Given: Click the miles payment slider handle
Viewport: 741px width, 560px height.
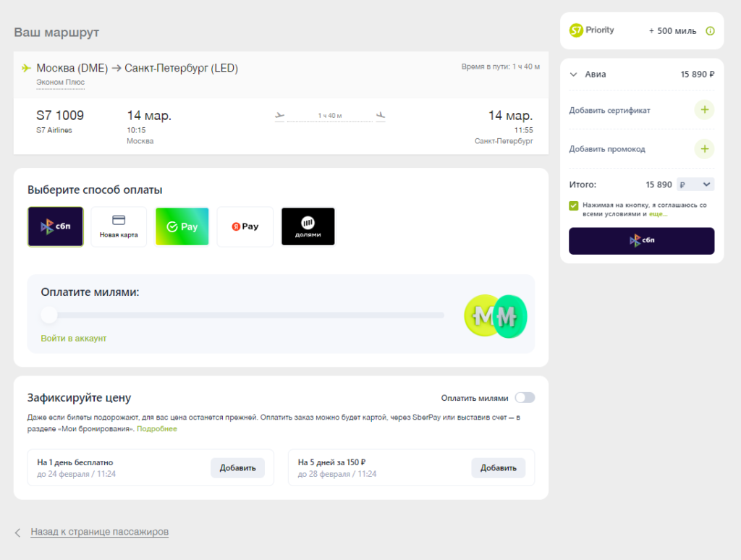Looking at the screenshot, I should (x=49, y=315).
